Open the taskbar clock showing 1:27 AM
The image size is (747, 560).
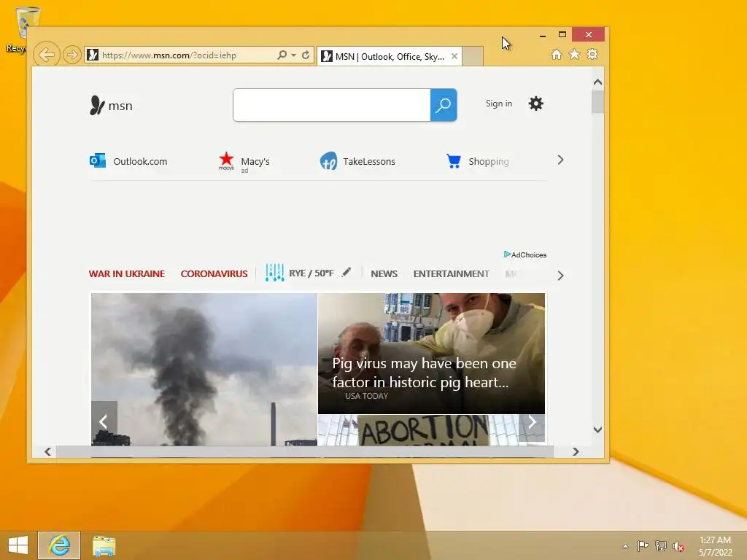(x=715, y=546)
